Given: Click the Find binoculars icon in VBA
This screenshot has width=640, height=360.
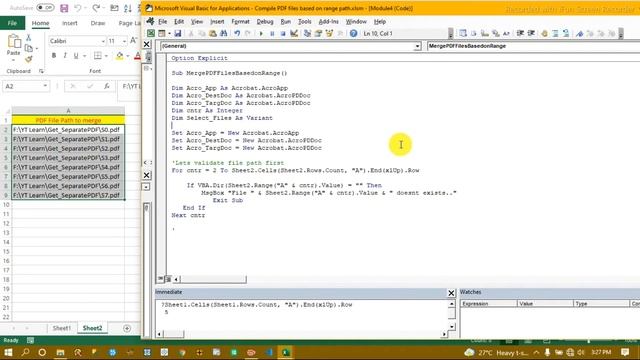Looking at the screenshot, I should tap(224, 33).
